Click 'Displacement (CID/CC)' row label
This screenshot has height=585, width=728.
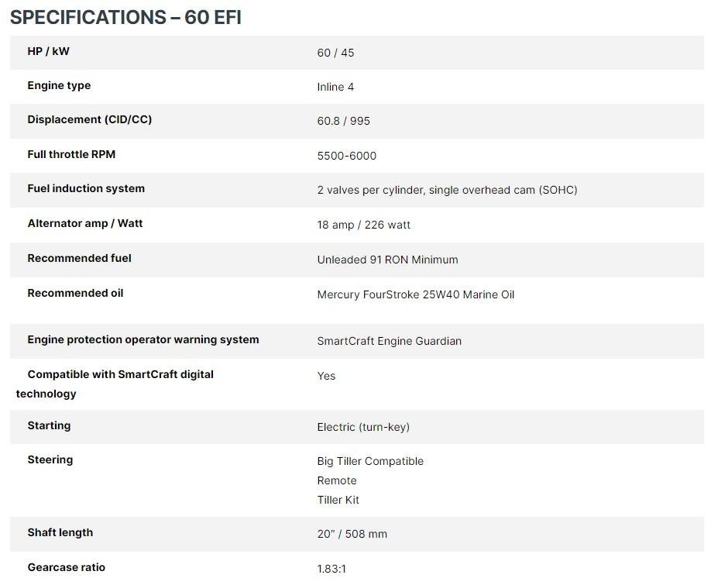point(89,119)
